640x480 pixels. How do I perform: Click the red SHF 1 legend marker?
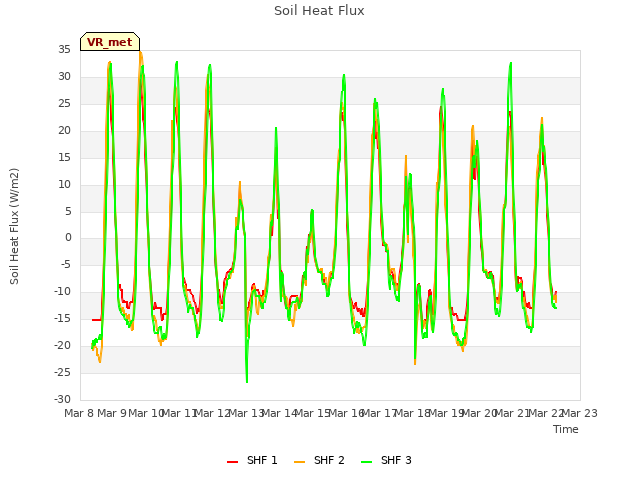point(233,461)
